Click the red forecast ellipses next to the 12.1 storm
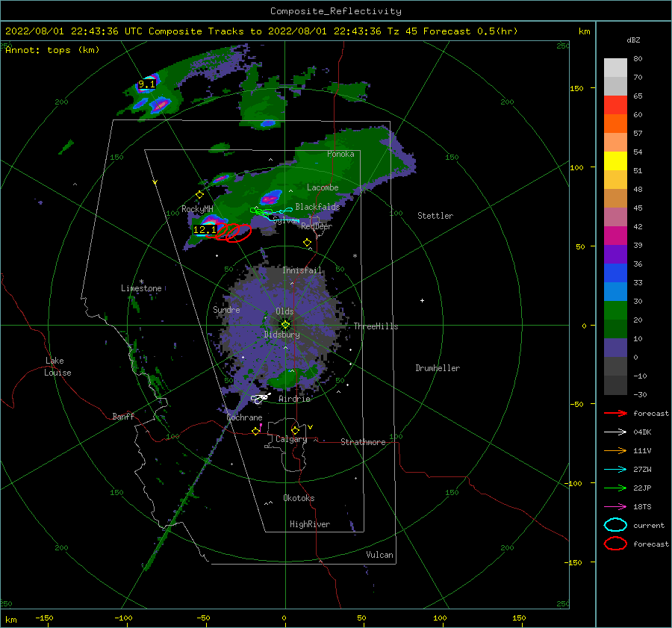The width and height of the screenshot is (672, 628). [x=230, y=232]
